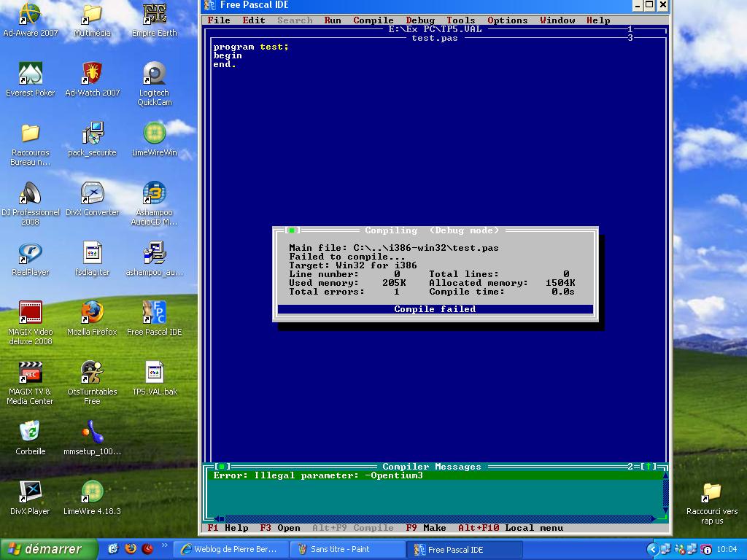Open the Compile menu
This screenshot has width=747, height=560.
373,20
